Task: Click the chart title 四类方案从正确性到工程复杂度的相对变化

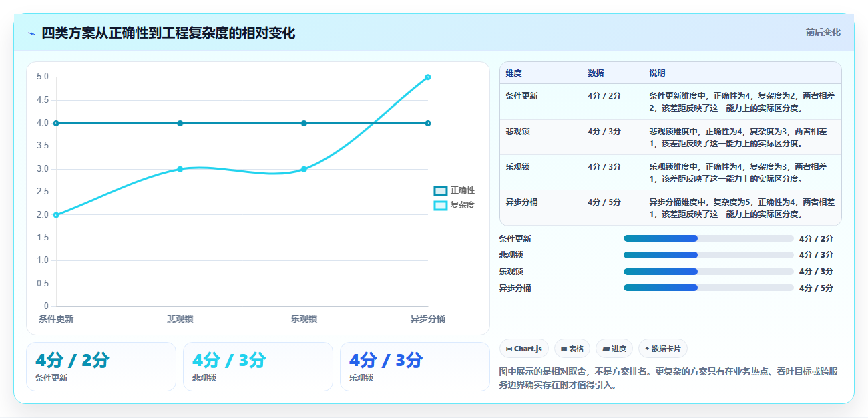Action: 168,33
